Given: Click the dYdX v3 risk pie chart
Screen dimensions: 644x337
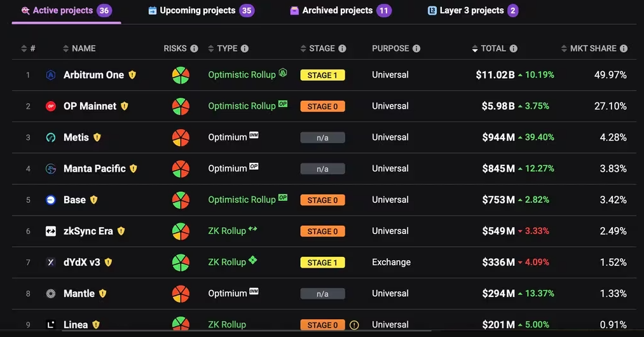Looking at the screenshot, I should tap(181, 263).
